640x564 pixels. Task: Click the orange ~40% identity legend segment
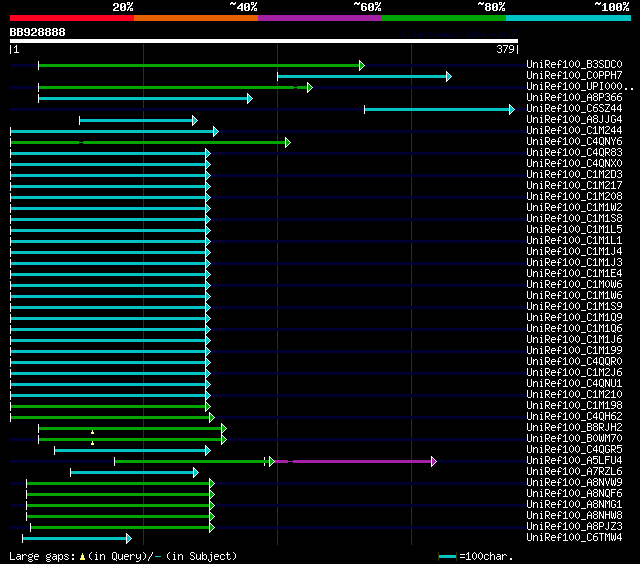[x=196, y=18]
